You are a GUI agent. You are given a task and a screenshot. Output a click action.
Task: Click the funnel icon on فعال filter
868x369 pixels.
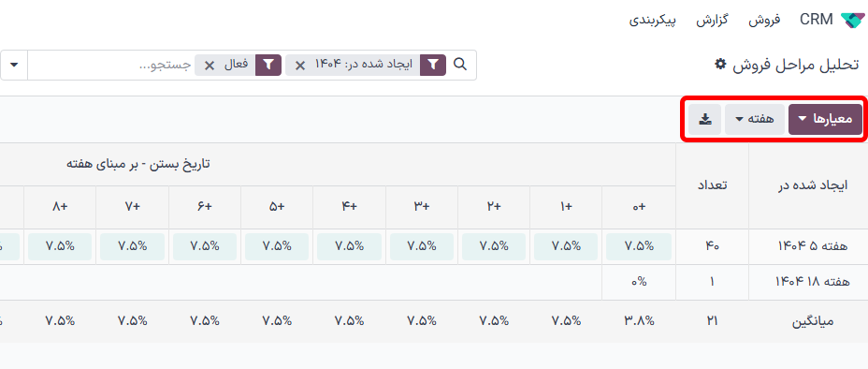268,65
